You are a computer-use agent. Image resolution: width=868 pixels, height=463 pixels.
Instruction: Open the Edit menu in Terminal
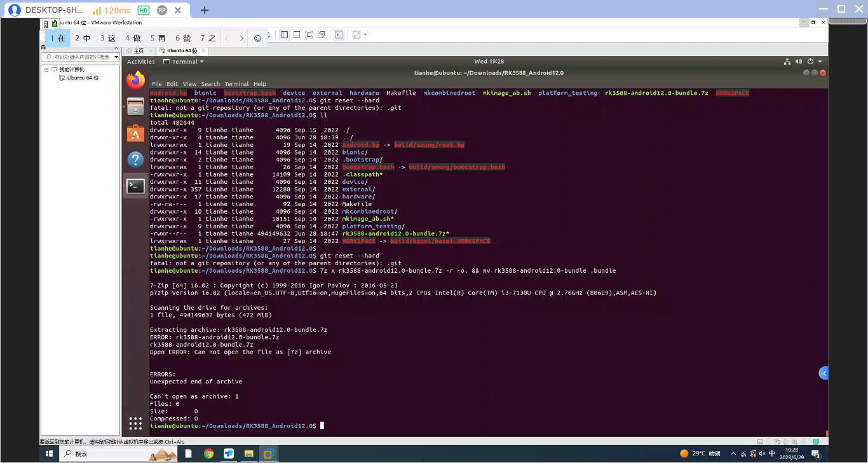172,84
